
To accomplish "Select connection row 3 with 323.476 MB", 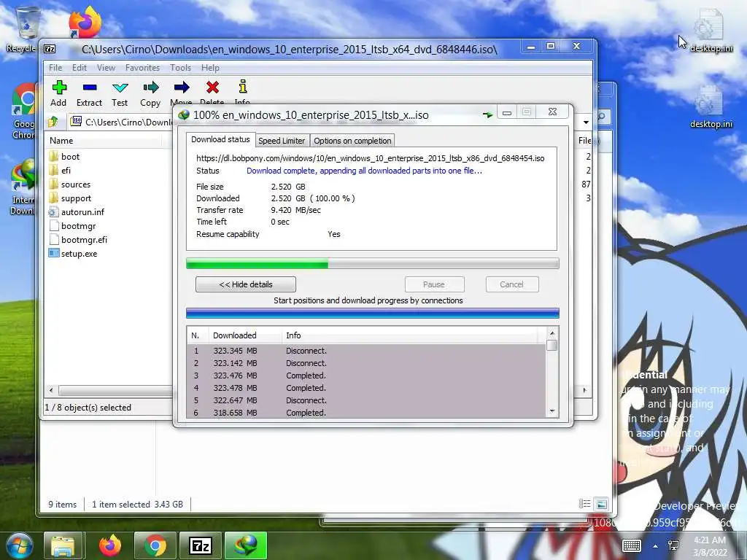I will [366, 376].
